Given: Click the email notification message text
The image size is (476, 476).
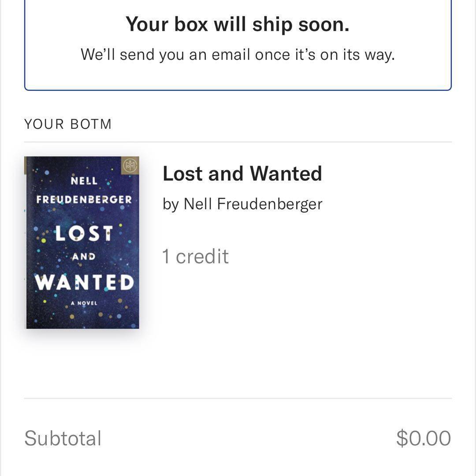Looking at the screenshot, I should coord(238,55).
